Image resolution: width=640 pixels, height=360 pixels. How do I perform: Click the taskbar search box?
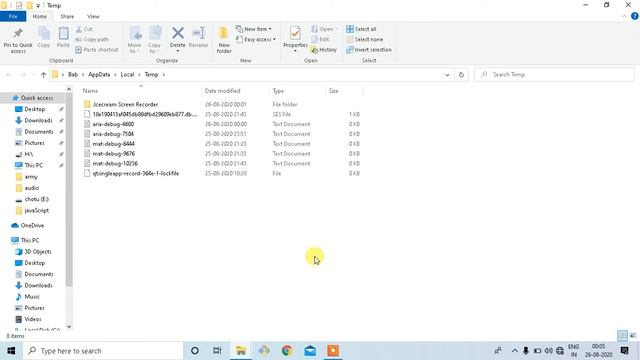pos(103,351)
